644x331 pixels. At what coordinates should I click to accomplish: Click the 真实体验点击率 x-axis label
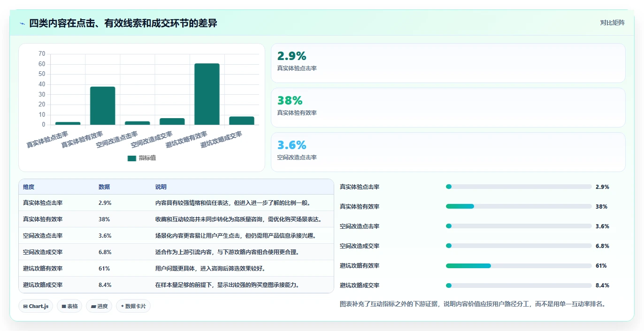(x=47, y=140)
